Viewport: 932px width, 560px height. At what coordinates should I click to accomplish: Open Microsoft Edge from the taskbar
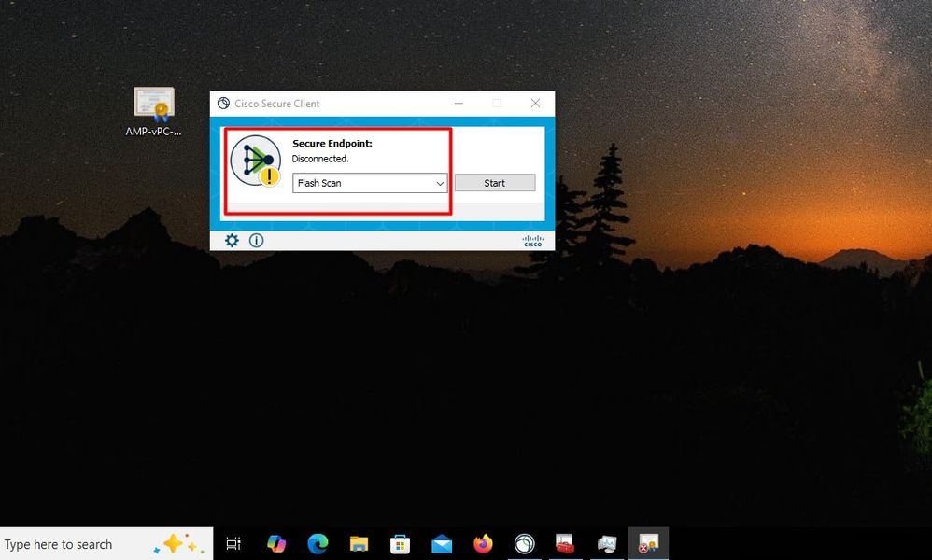tap(318, 543)
